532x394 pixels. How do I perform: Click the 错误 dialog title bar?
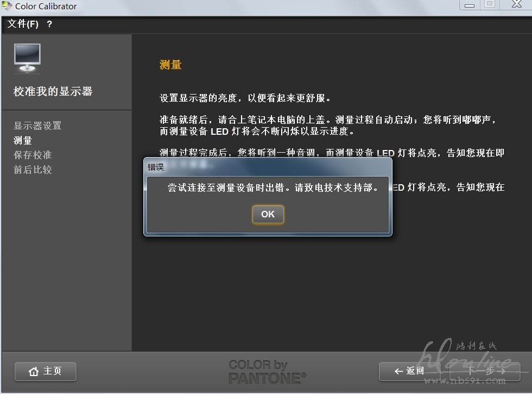(268, 167)
